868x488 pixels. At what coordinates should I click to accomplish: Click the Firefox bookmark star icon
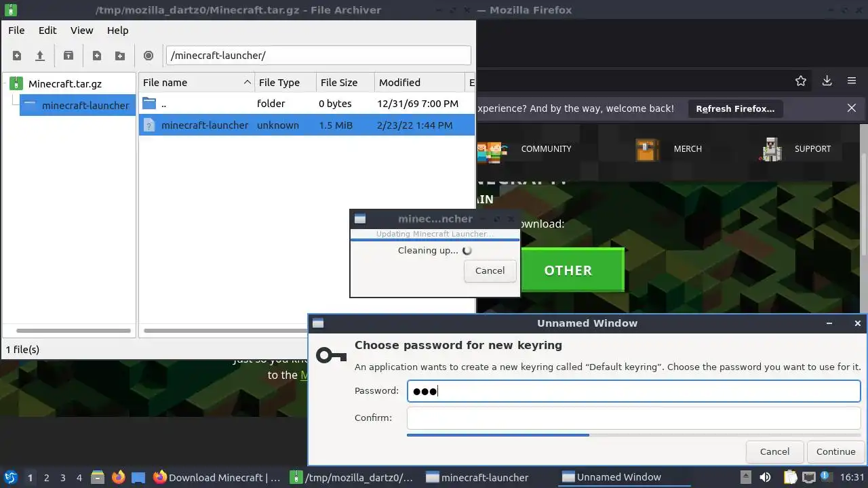801,81
